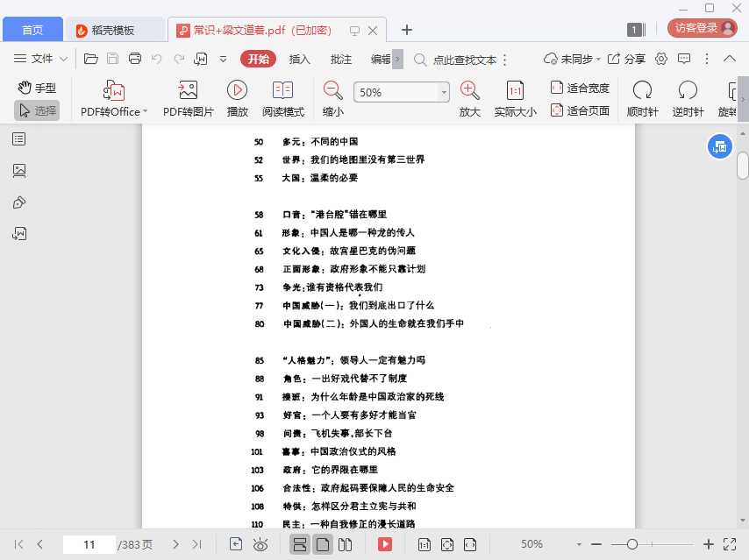Click the blue floating convert button
Screen dimensions: 749x560
pos(719,147)
